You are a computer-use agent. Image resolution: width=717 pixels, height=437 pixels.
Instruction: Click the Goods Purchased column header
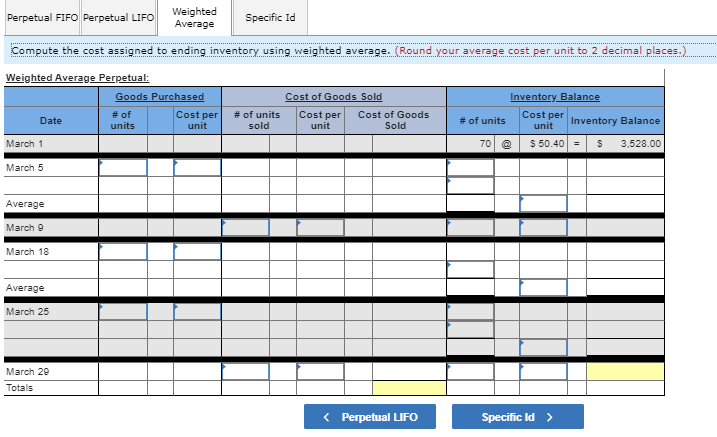(x=160, y=97)
